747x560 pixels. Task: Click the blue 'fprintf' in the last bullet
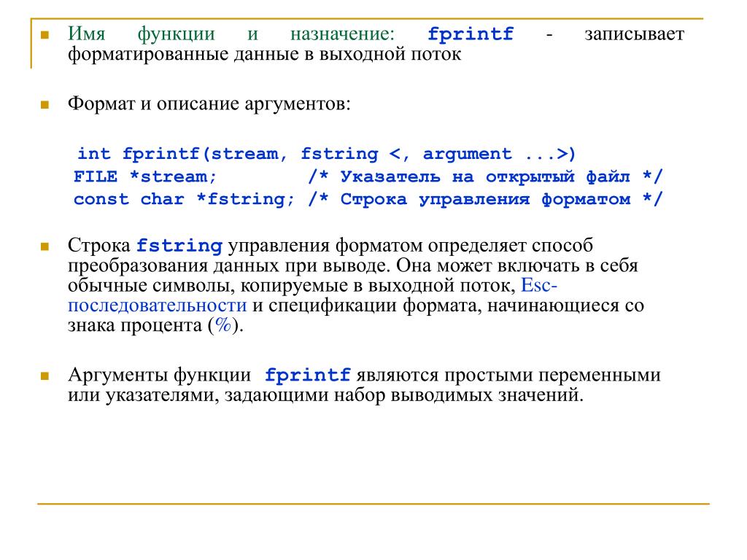(307, 376)
